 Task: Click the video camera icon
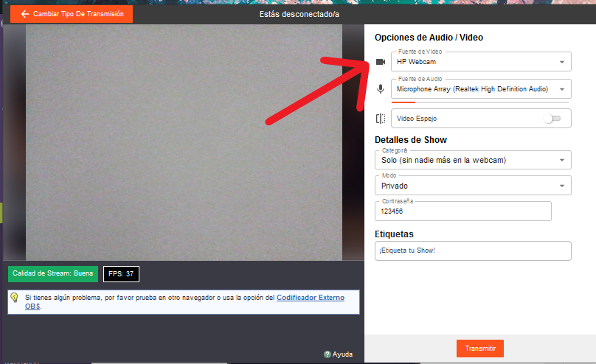(381, 62)
